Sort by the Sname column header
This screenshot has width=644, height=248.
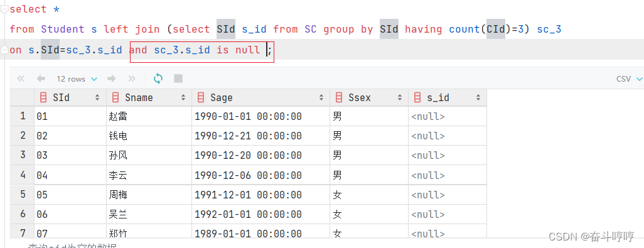point(149,98)
